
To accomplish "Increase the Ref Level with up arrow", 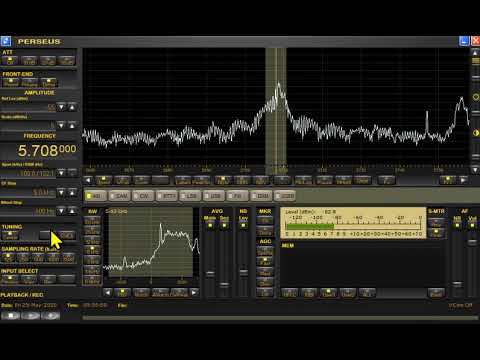I will 72,107.
